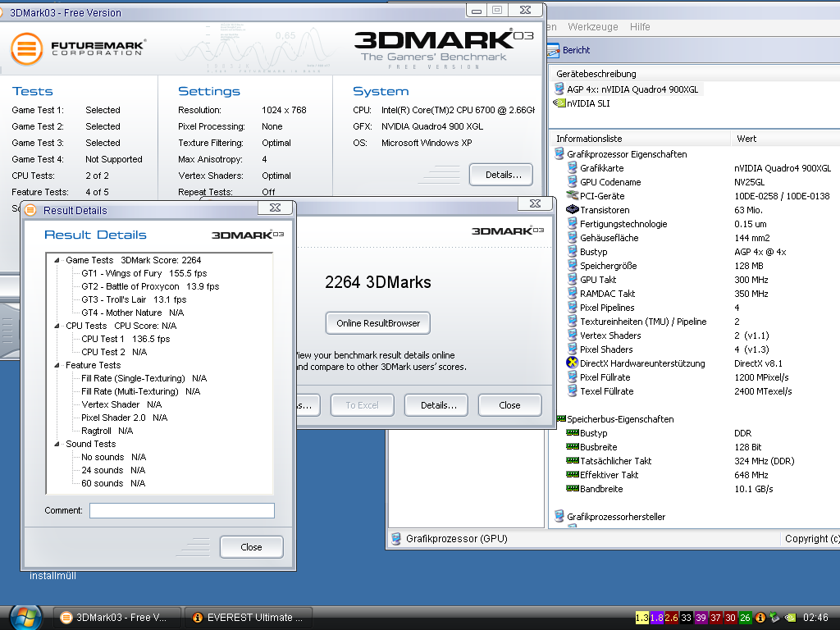This screenshot has height=630, width=840.
Task: Collapse the Game Tests tree node
Action: tap(57, 260)
